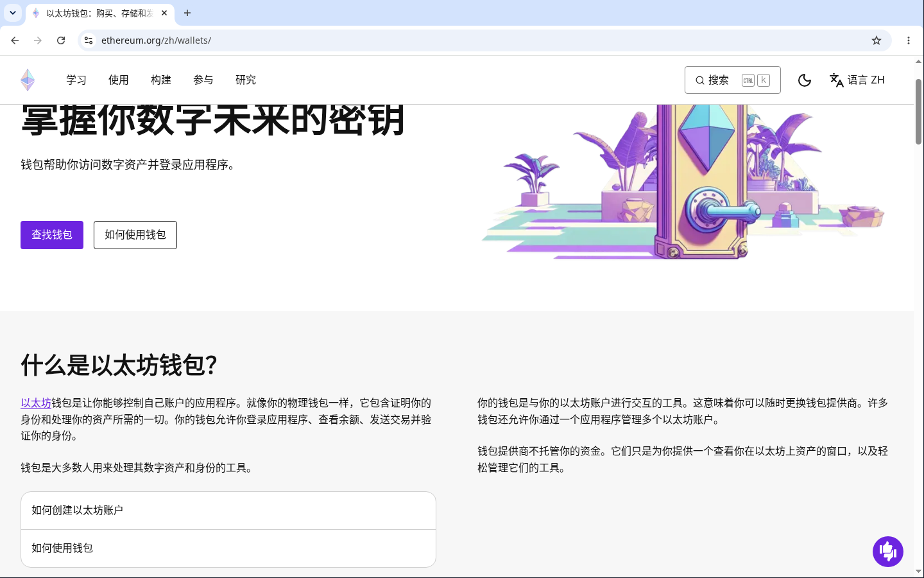
Task: Click the 什么是以太坊钱包? heading
Action: coord(119,365)
